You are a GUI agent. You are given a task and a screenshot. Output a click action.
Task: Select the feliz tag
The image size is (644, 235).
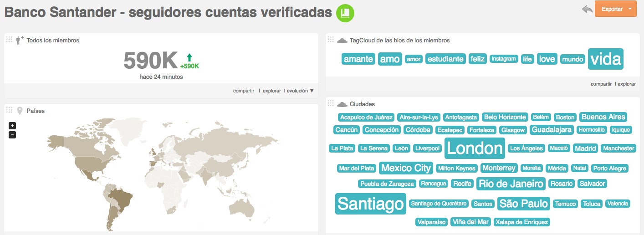tap(478, 59)
